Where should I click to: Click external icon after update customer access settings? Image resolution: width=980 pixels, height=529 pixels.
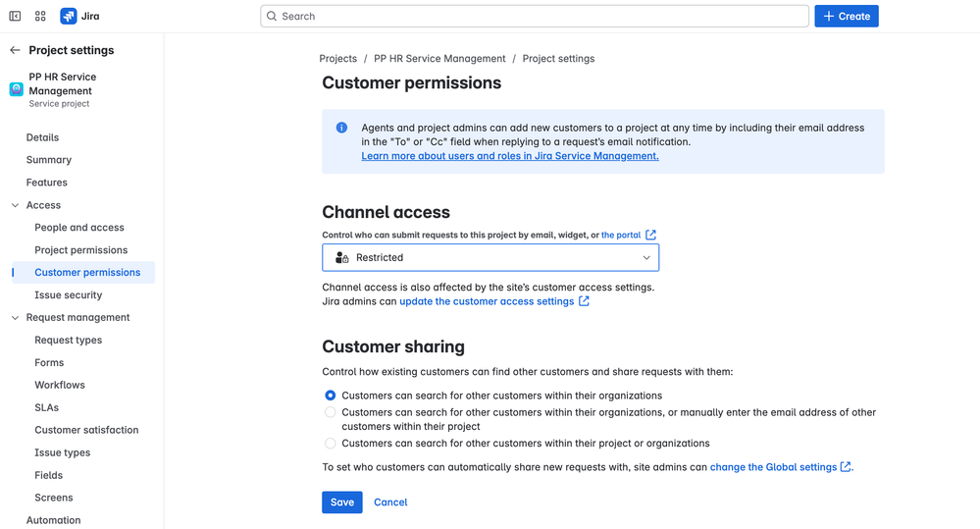click(584, 301)
